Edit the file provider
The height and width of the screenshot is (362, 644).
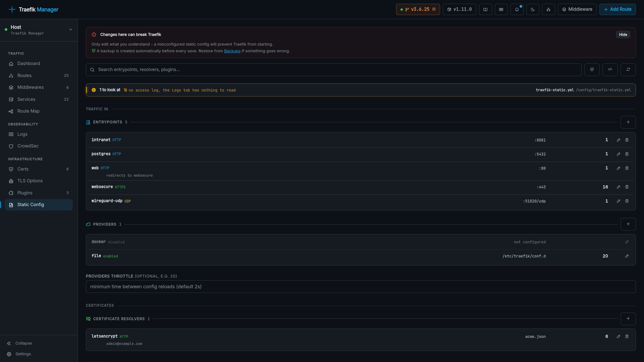[x=627, y=256]
